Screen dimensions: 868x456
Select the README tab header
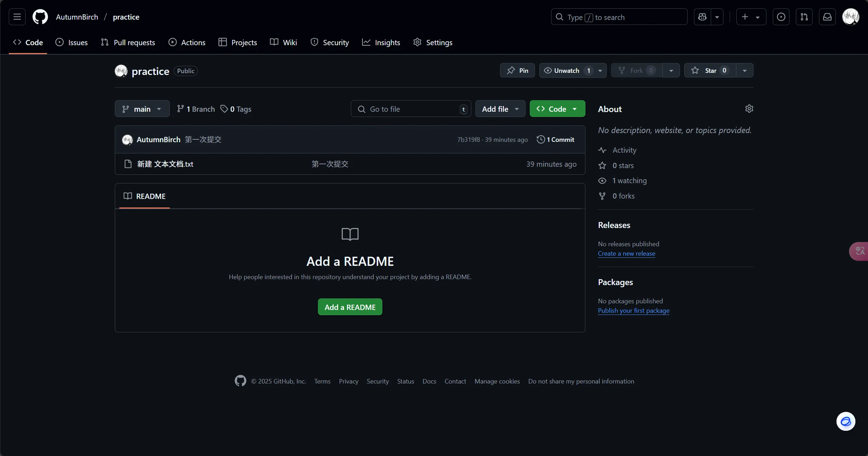pos(144,196)
